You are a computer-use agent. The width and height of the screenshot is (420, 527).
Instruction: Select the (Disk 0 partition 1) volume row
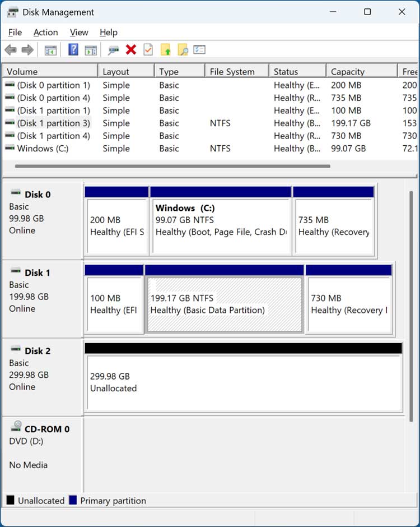tap(210, 85)
